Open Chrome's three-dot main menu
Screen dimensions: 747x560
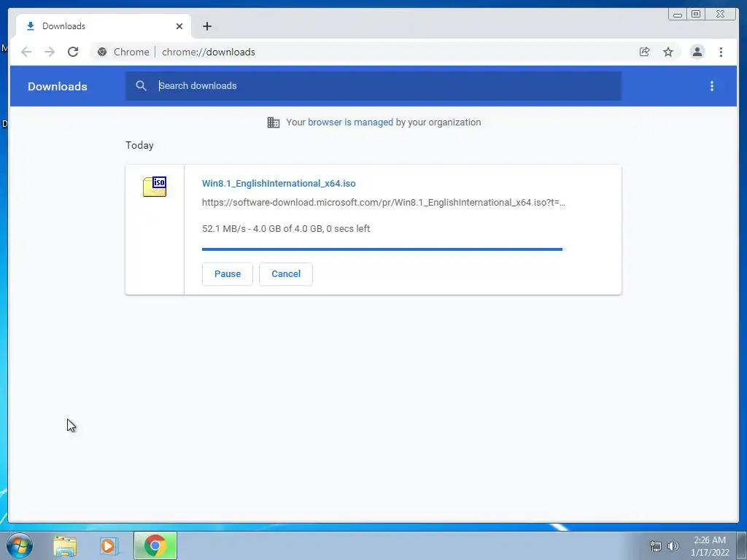coord(721,52)
